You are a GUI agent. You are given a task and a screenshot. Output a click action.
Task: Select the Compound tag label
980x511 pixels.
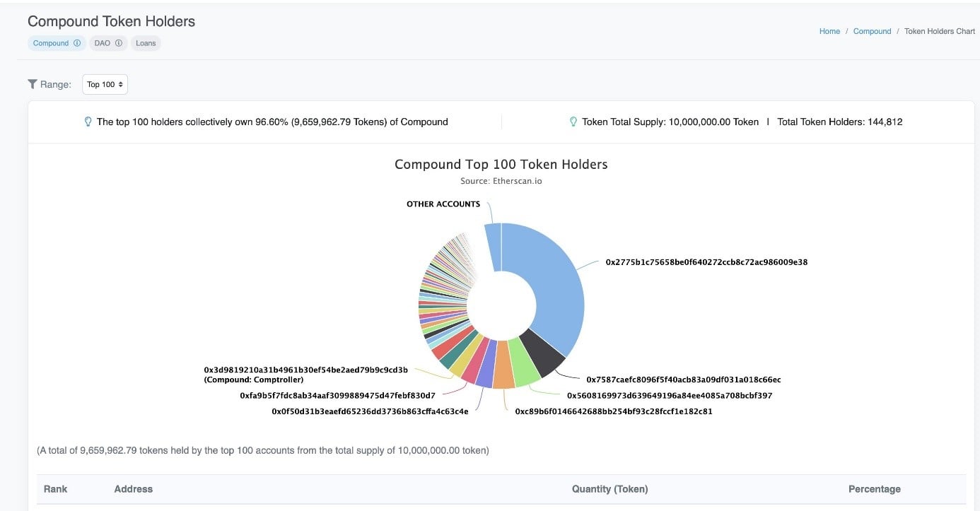pyautogui.click(x=51, y=43)
